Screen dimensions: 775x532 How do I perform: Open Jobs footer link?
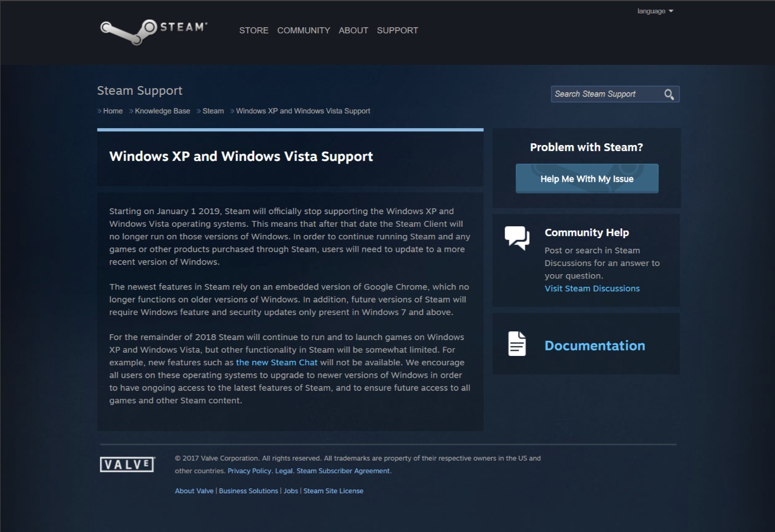coord(290,491)
